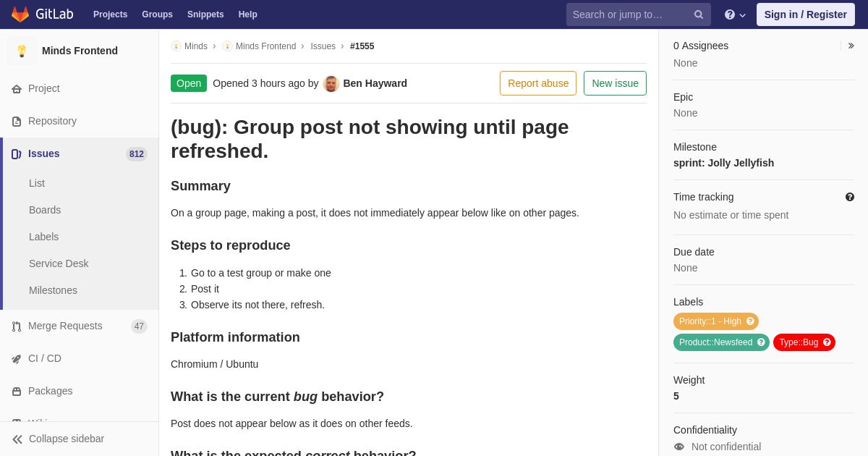Open the Milestones submenu item

click(x=53, y=290)
